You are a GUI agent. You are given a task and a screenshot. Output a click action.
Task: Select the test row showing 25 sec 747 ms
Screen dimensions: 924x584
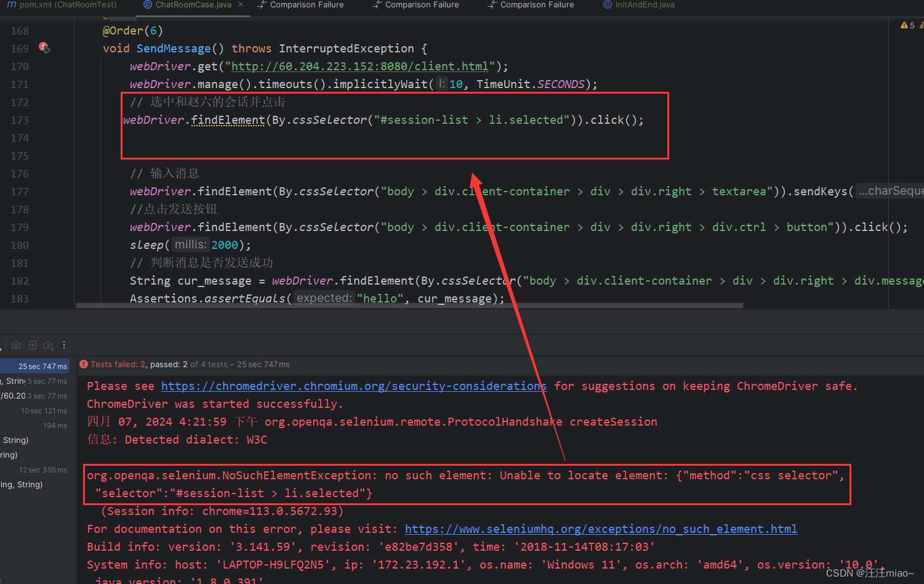(x=34, y=366)
